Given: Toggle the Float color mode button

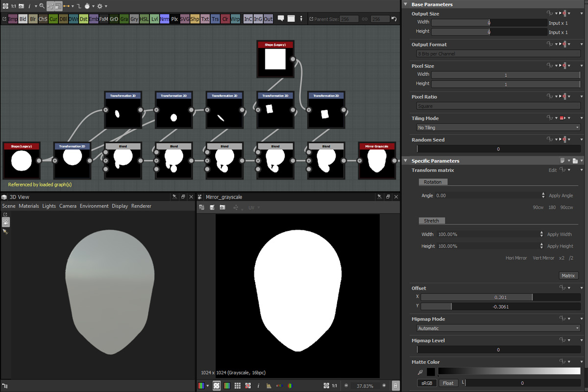Looking at the screenshot, I should 448,383.
